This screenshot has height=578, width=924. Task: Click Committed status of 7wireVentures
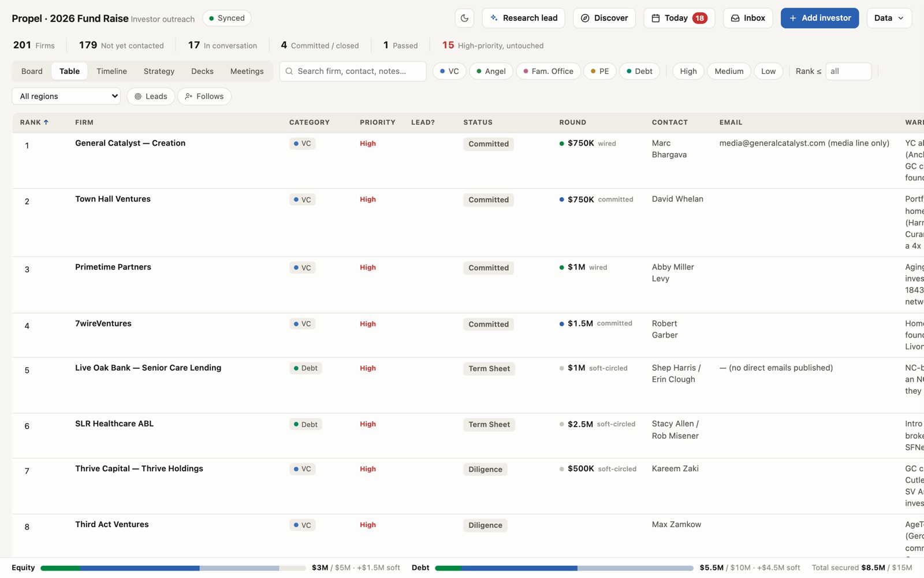tap(489, 325)
